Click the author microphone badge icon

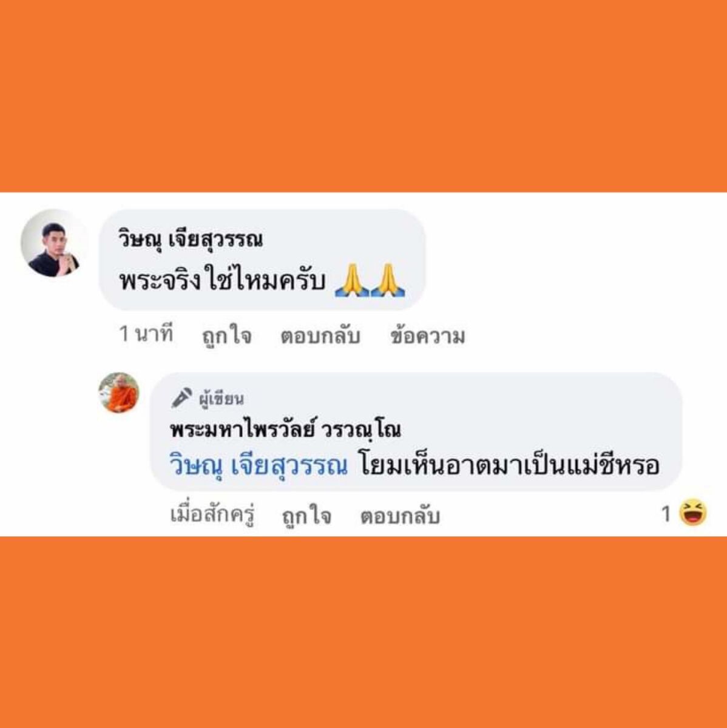click(x=181, y=397)
